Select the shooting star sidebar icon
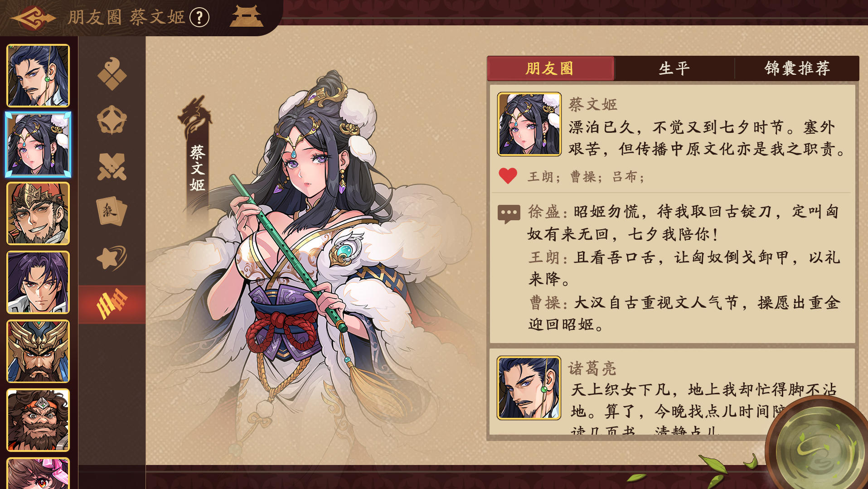The image size is (868, 489). point(112,258)
